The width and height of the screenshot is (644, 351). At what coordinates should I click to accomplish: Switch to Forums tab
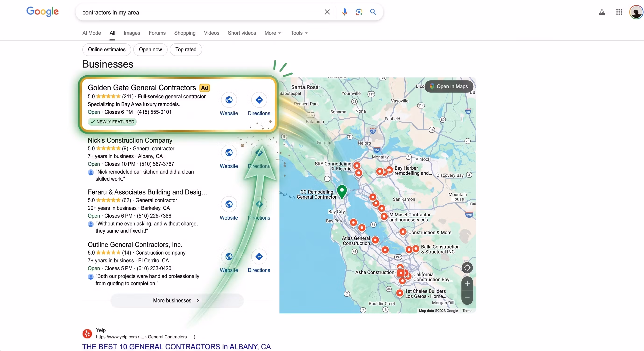157,33
